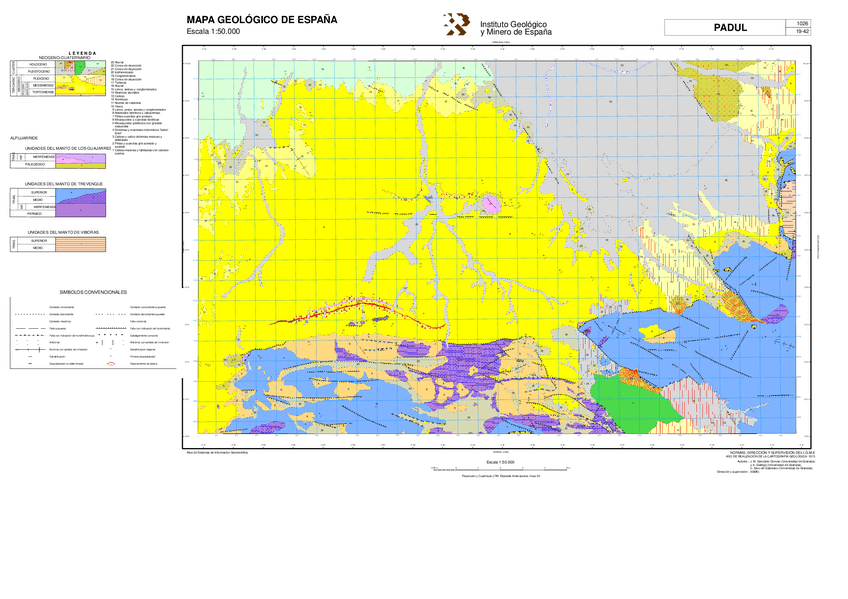The height and width of the screenshot is (599, 848).
Task: Click the olive Paleozoico swatch in the Guajares legend
Action: point(81,165)
